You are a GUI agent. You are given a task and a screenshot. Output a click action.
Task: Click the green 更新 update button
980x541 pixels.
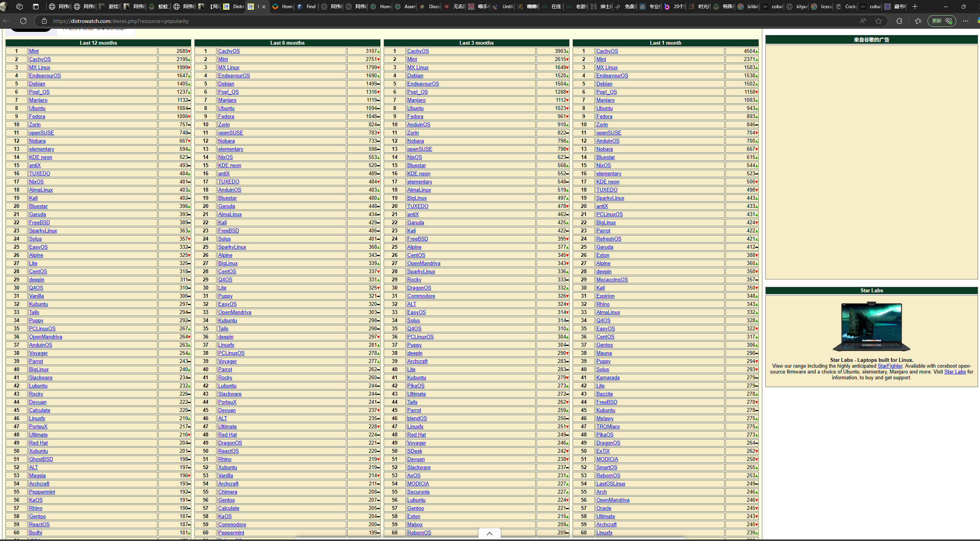(x=942, y=21)
